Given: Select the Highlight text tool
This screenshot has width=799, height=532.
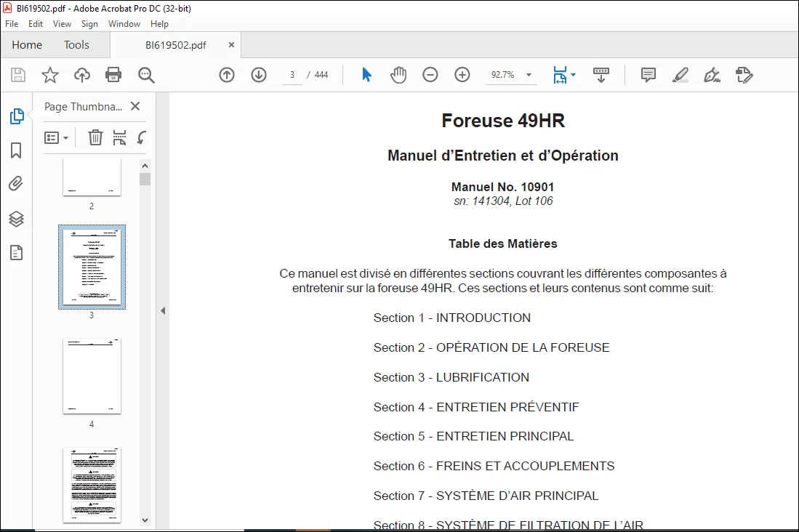Looking at the screenshot, I should point(680,75).
